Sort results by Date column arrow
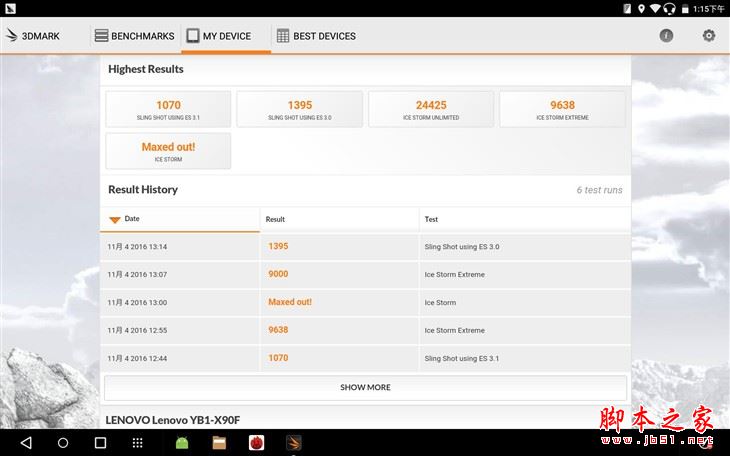The width and height of the screenshot is (730, 456). (115, 219)
